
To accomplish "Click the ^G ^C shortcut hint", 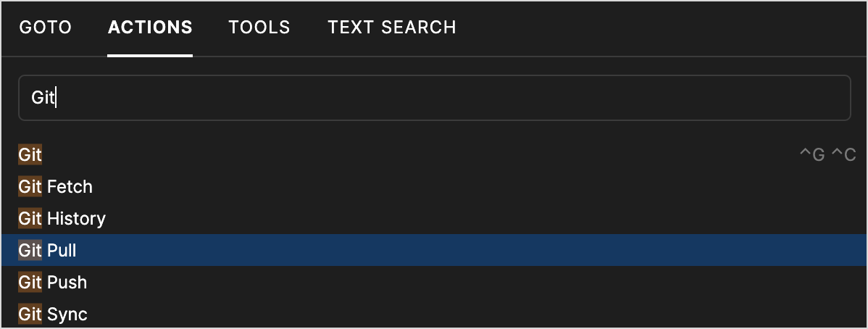I will click(x=827, y=155).
